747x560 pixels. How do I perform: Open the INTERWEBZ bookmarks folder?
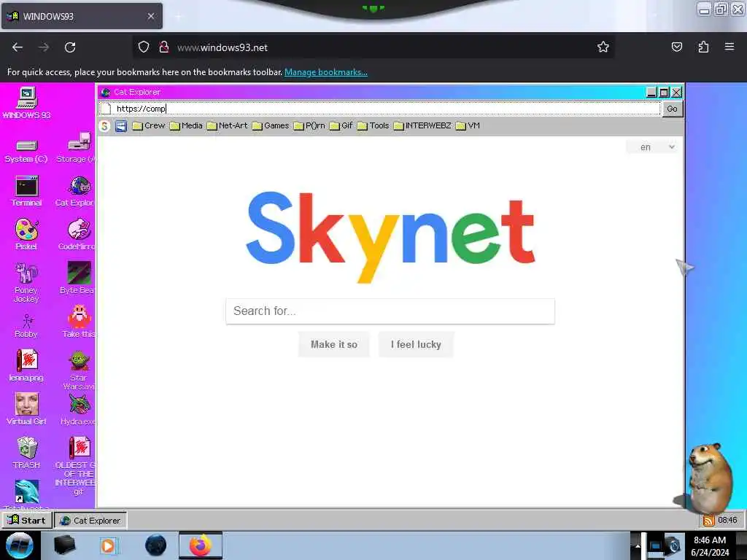[x=422, y=125]
